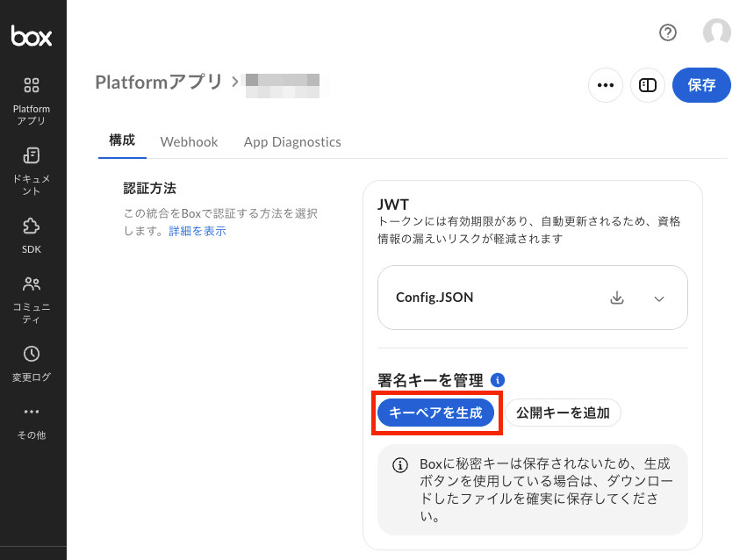Open the three-dot more actions menu

(606, 85)
